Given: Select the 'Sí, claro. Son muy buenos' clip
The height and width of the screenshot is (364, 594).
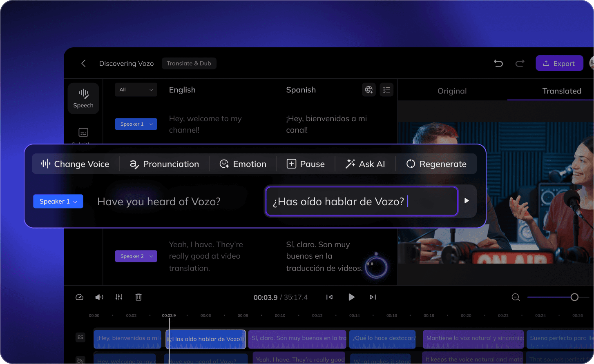Looking at the screenshot, I should (x=297, y=339).
